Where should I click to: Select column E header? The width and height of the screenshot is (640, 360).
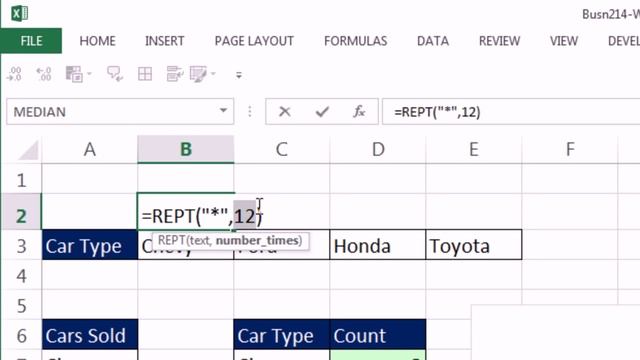(473, 149)
